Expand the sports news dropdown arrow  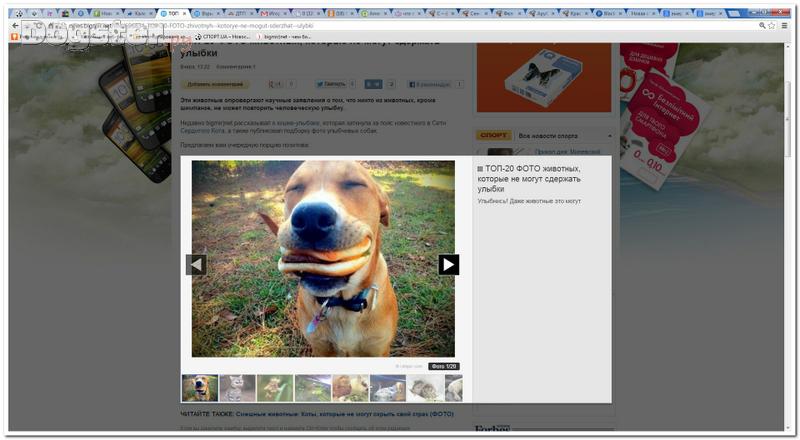[x=610, y=136]
